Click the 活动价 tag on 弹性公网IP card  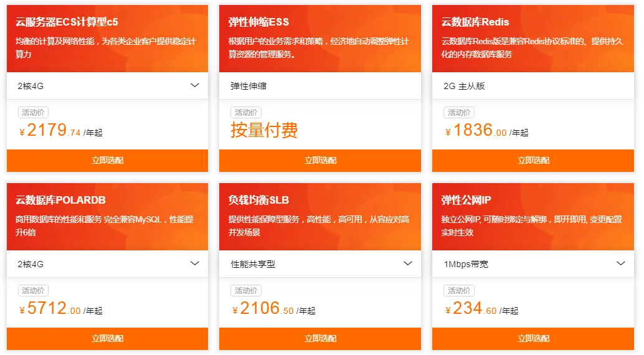coord(459,290)
